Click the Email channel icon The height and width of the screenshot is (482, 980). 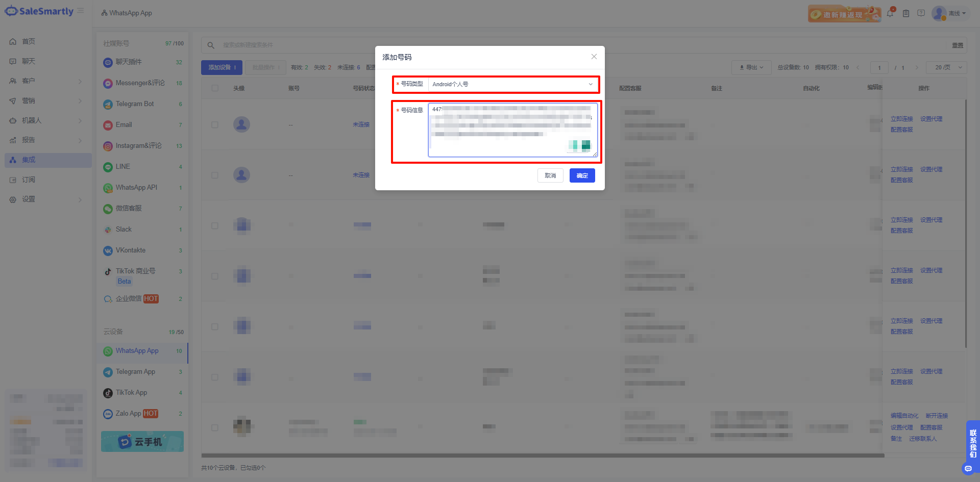[x=108, y=125]
